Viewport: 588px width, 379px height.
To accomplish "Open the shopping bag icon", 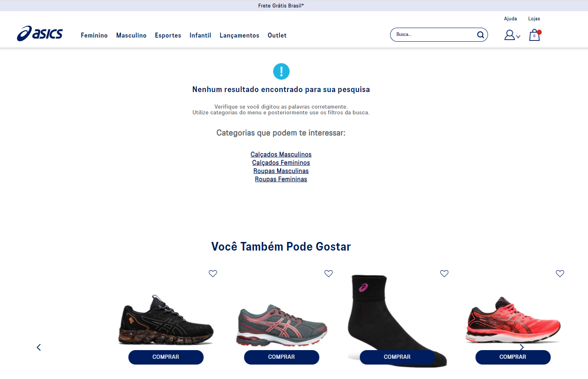I will [x=535, y=35].
